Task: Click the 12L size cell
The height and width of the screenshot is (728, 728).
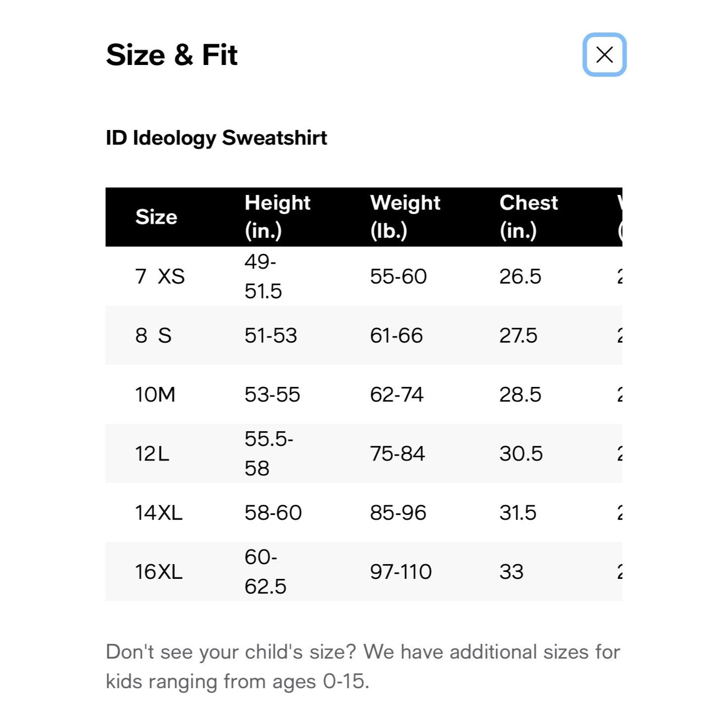Action: pyautogui.click(x=152, y=453)
